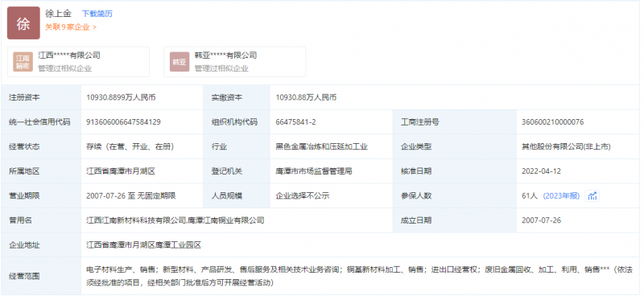Click the insured count 61人
The image size is (644, 300).
[x=530, y=196]
